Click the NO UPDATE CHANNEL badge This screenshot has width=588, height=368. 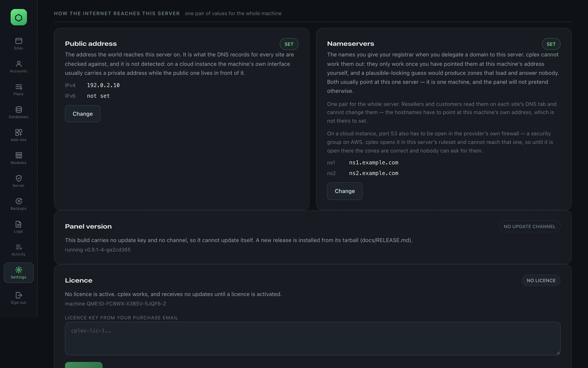[x=529, y=227]
